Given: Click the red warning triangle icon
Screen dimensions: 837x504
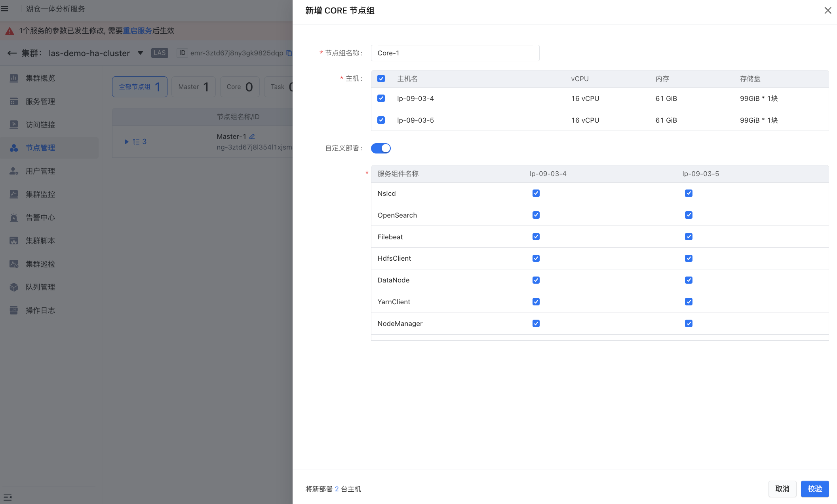Looking at the screenshot, I should [10, 31].
